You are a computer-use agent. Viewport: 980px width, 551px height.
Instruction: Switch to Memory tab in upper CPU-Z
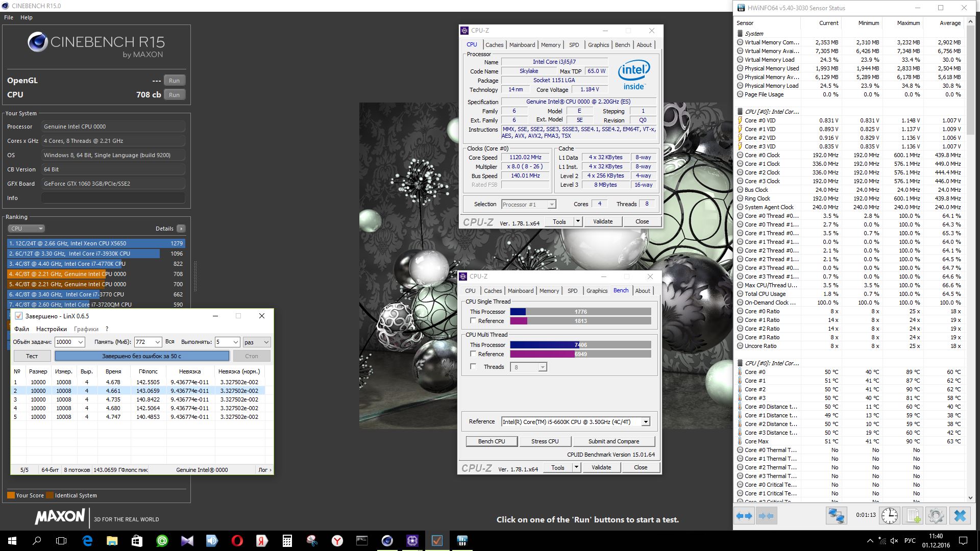point(550,45)
